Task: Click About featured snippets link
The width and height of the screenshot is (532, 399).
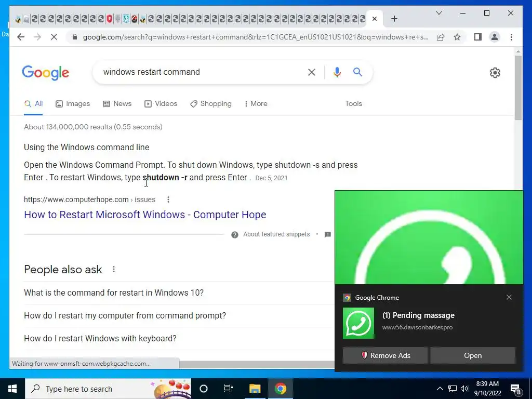Action: (276, 234)
